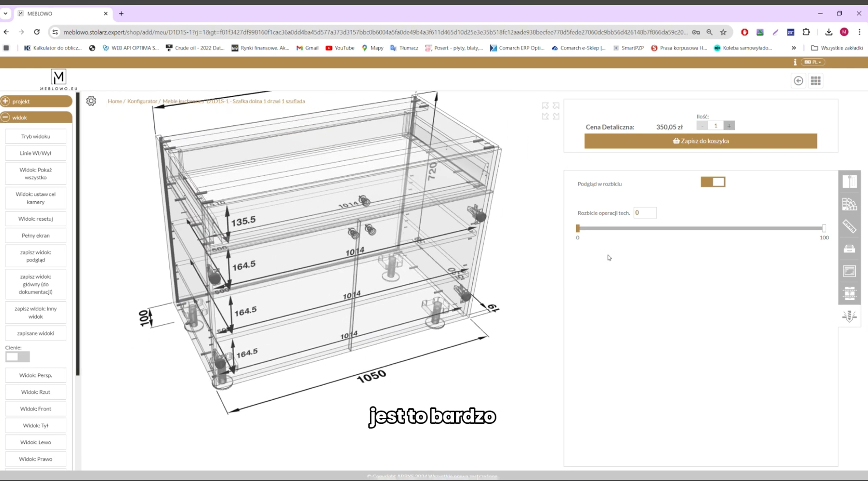Click the Zapisz do koszyka button
This screenshot has height=481, width=868.
(x=701, y=141)
